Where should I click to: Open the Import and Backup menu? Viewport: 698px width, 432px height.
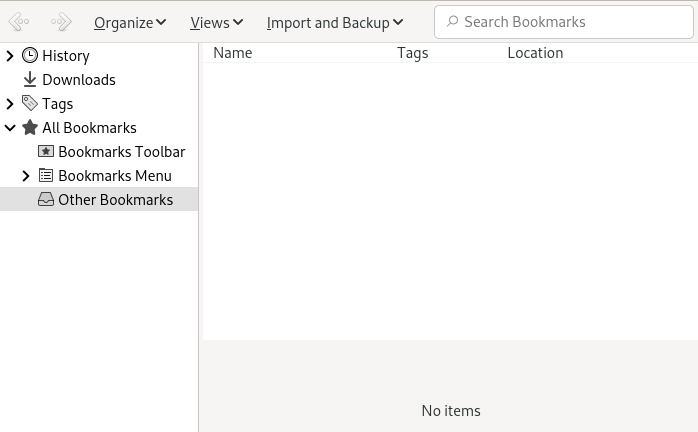click(335, 22)
